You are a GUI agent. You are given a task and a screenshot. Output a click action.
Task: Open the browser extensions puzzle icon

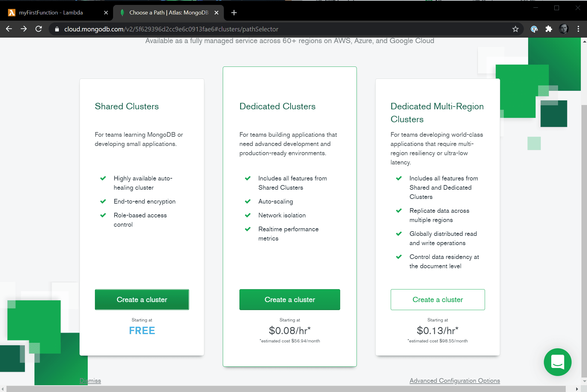coord(549,29)
